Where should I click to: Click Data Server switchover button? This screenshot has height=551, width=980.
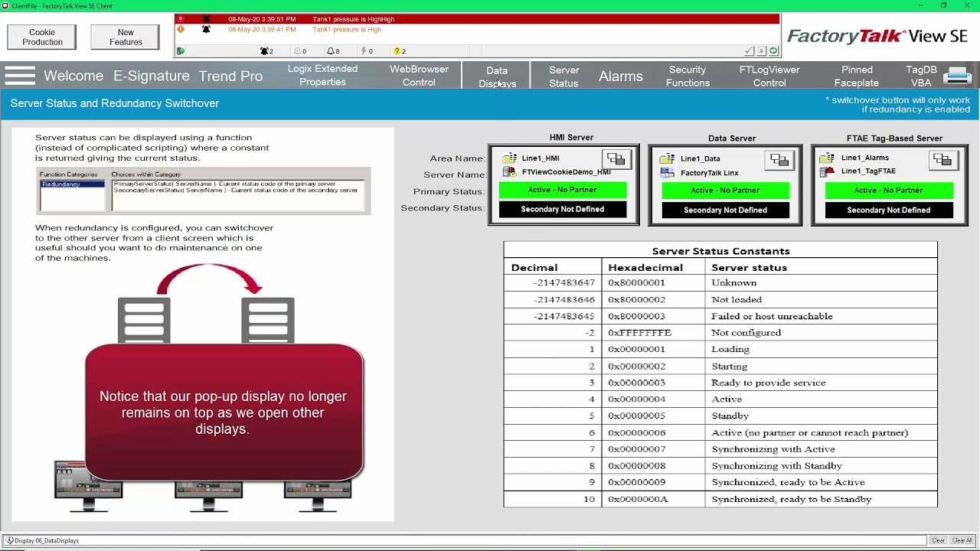tap(779, 160)
